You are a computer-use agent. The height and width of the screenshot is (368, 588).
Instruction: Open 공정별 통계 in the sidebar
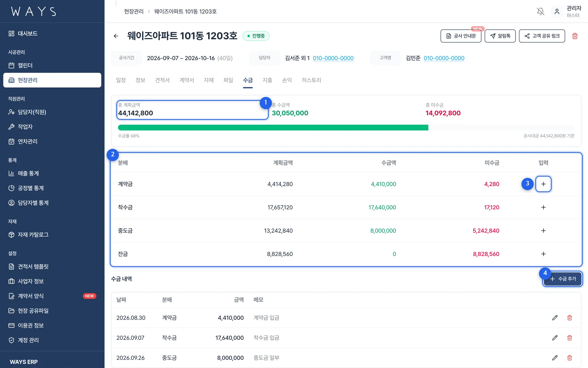pos(52,188)
